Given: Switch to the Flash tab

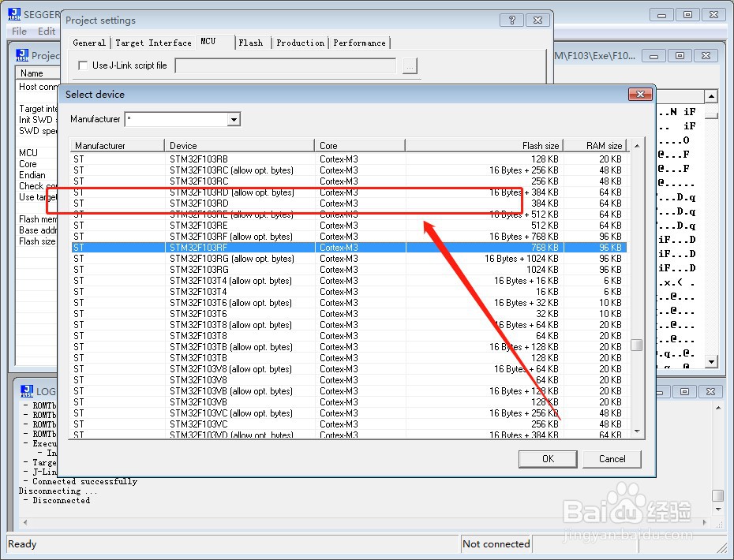Looking at the screenshot, I should pos(251,43).
